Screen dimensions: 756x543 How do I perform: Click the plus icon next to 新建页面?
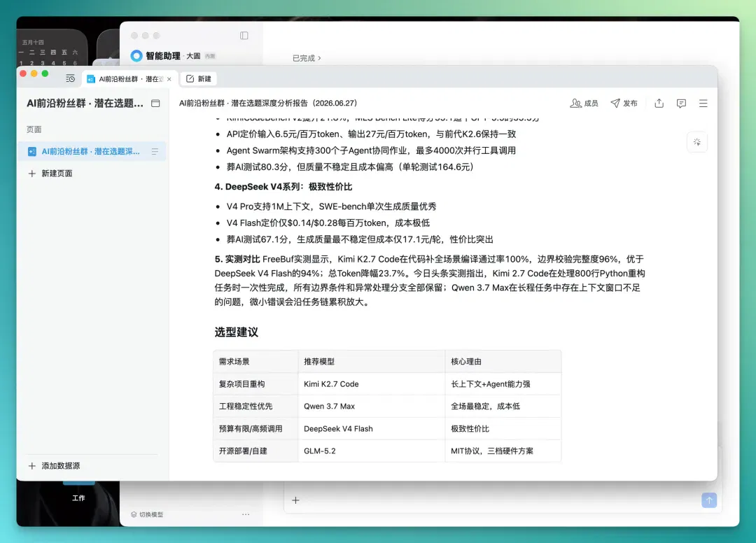[31, 174]
